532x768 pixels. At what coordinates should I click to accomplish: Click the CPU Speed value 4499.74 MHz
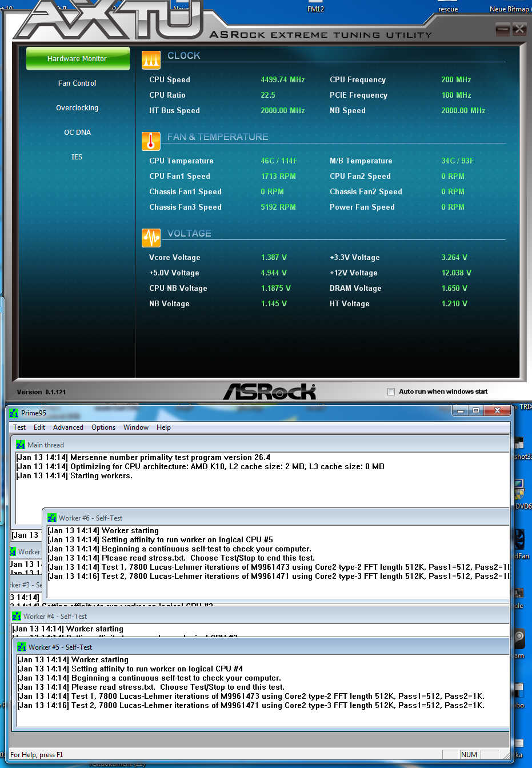click(x=283, y=79)
